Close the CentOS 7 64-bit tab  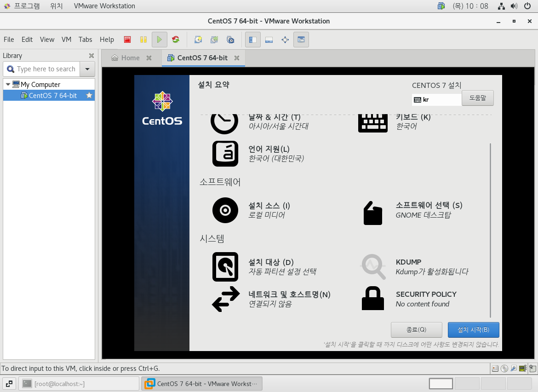tap(237, 58)
